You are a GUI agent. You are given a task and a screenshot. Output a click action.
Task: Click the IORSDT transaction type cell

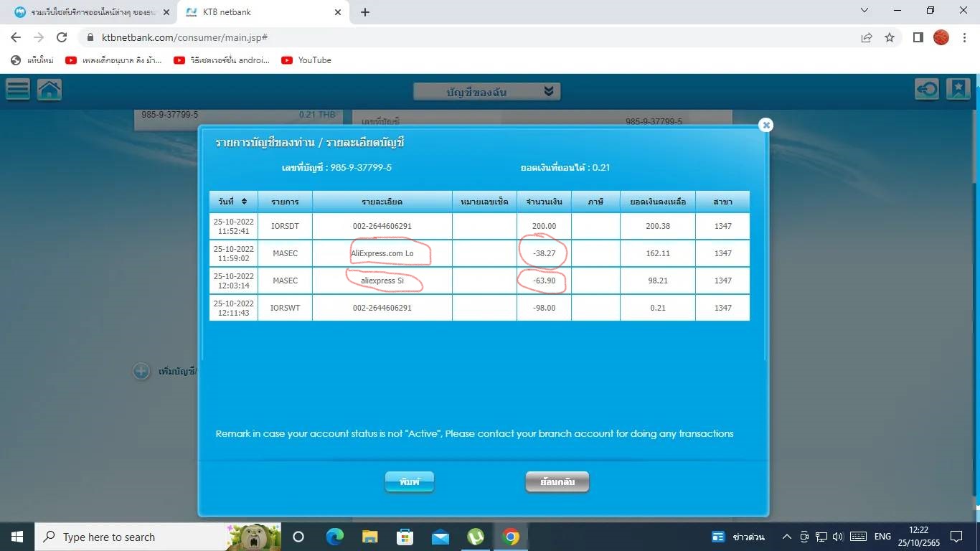tap(285, 226)
